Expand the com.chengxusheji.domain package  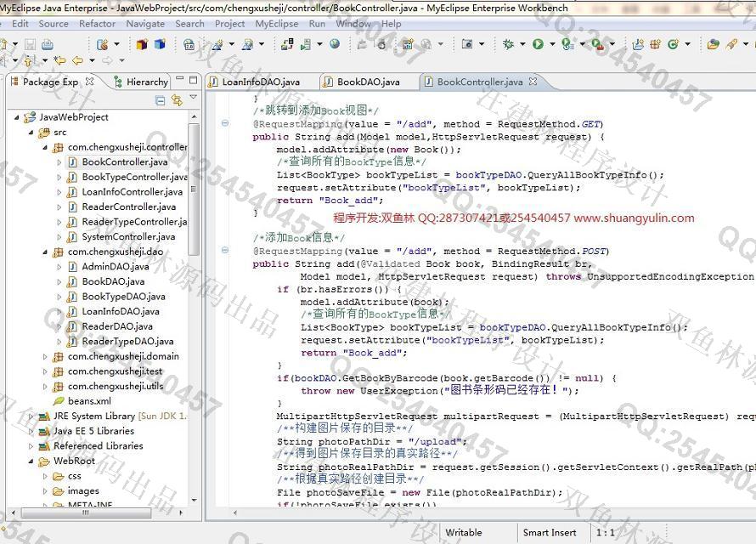point(45,356)
